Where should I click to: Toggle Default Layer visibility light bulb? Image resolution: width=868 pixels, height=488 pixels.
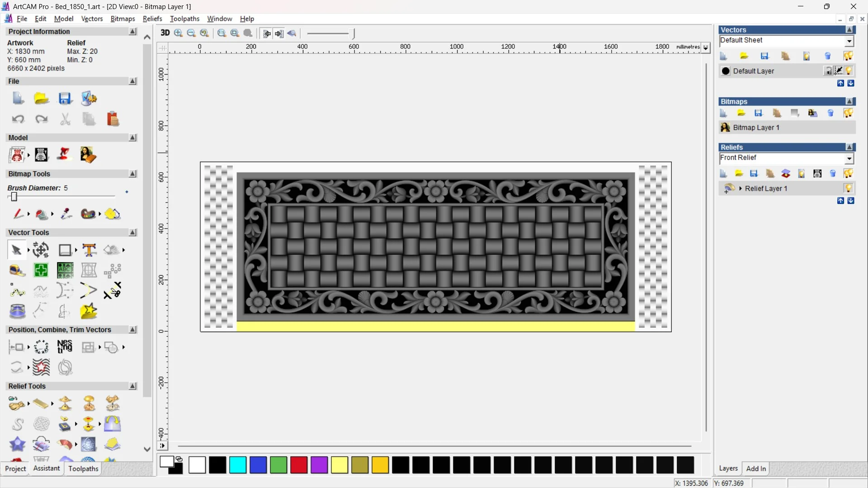[x=849, y=71]
